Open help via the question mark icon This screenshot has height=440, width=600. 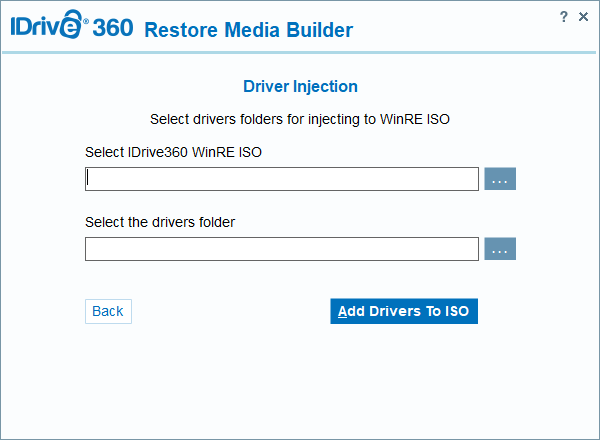564,17
